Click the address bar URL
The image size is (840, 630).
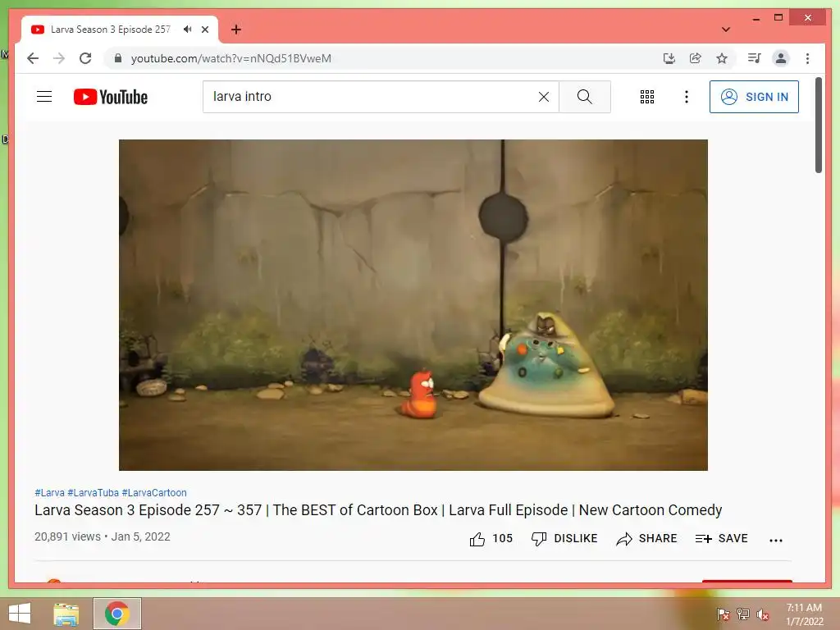pyautogui.click(x=231, y=58)
